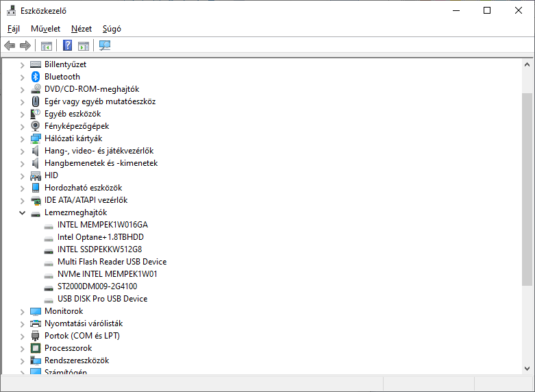The height and width of the screenshot is (392, 535).
Task: Select INTEL MEMPEK1W016GA disk
Action: pyautogui.click(x=103, y=225)
